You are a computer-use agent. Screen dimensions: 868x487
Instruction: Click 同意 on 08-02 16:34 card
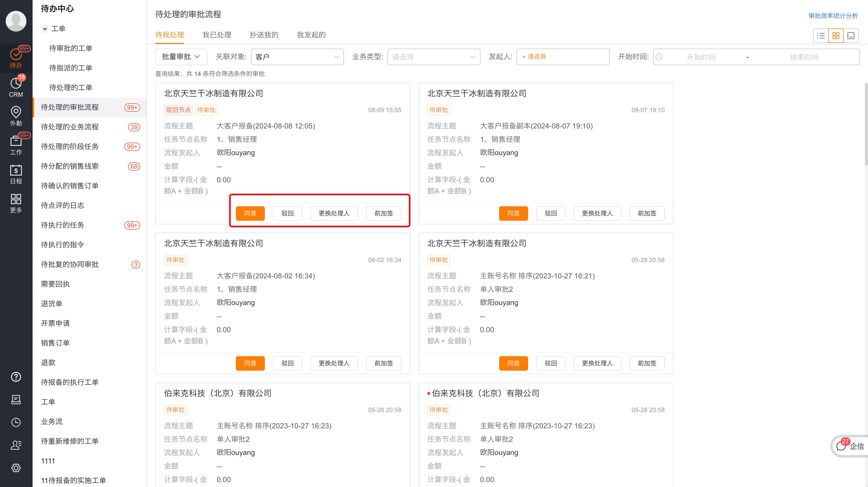250,363
